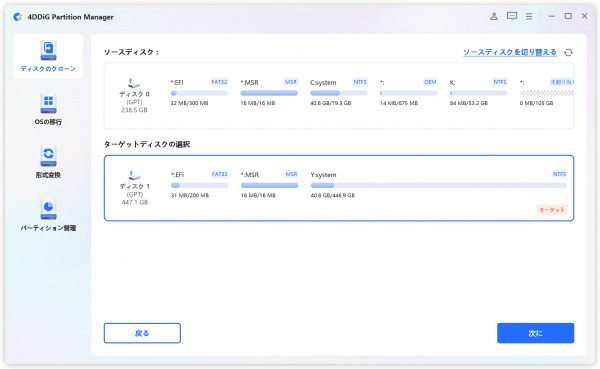Minimize the Partition Manager window
600x369 pixels.
551,16
